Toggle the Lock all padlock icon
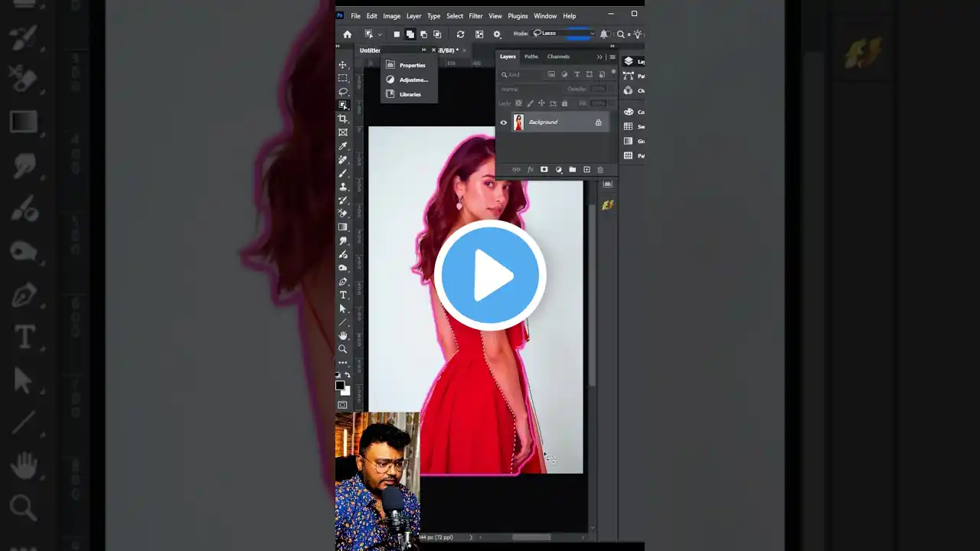Screen dimensions: 980x551 pyautogui.click(x=565, y=103)
